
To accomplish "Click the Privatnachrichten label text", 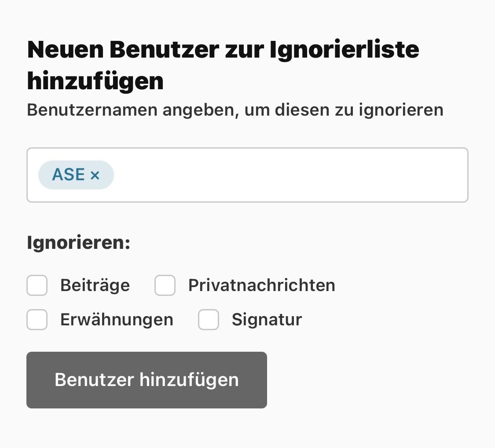I will pyautogui.click(x=261, y=285).
